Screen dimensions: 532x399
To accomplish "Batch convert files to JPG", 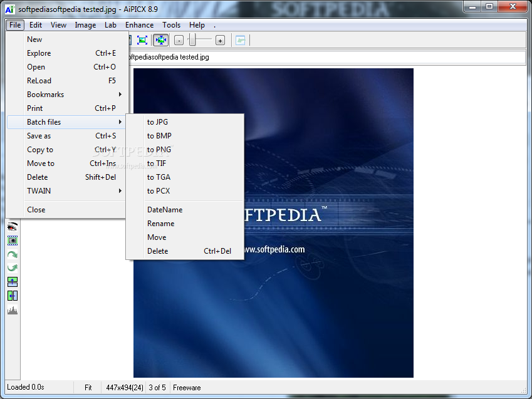I will [185, 122].
